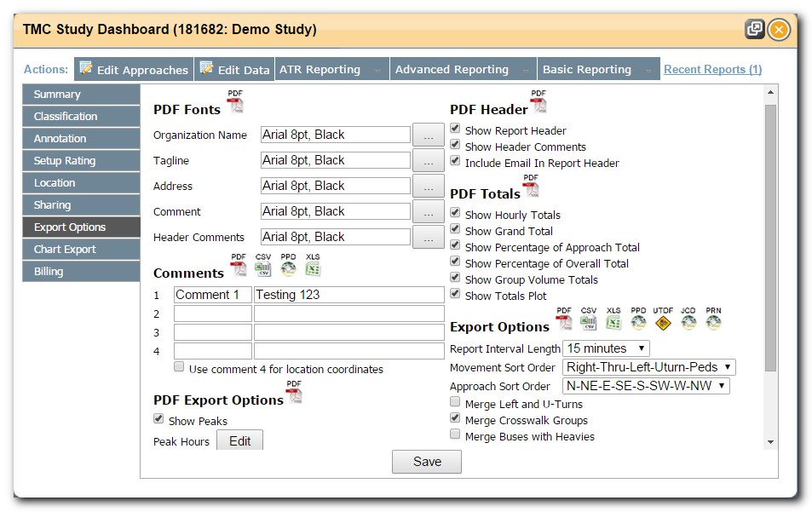
Task: Click the Edit button beside Peak Hours
Action: tap(241, 440)
